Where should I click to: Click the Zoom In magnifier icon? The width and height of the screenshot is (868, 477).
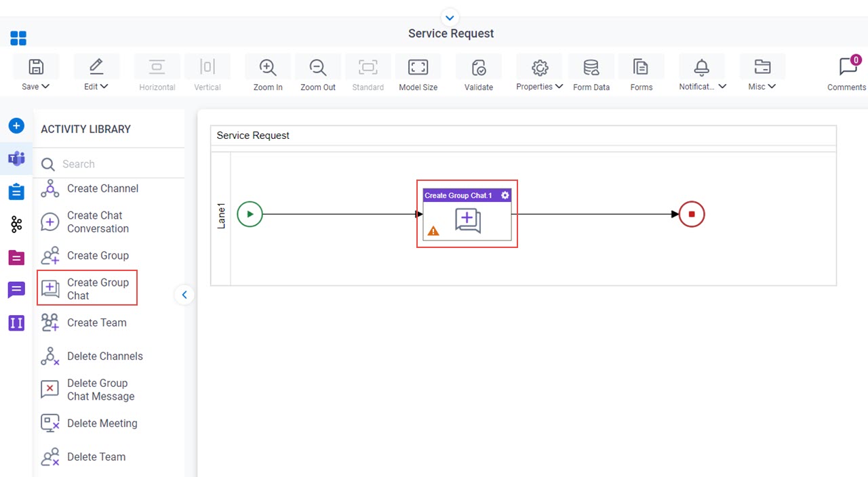pos(268,67)
